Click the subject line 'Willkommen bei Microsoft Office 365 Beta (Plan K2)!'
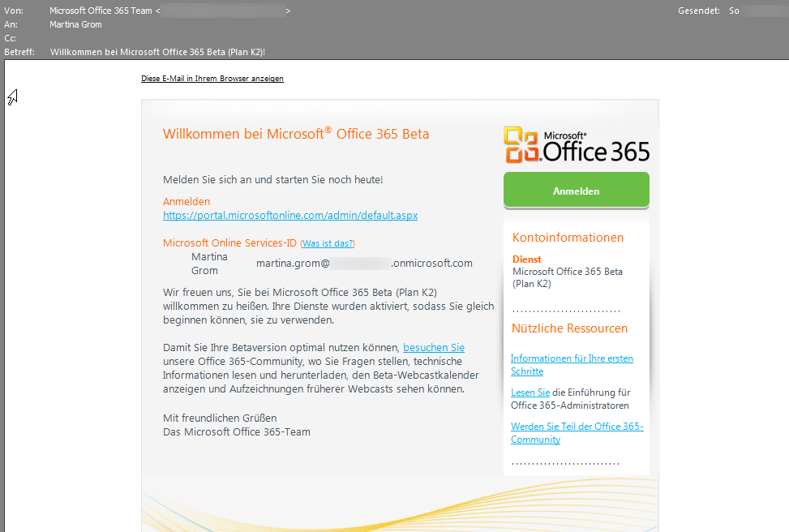 [157, 52]
